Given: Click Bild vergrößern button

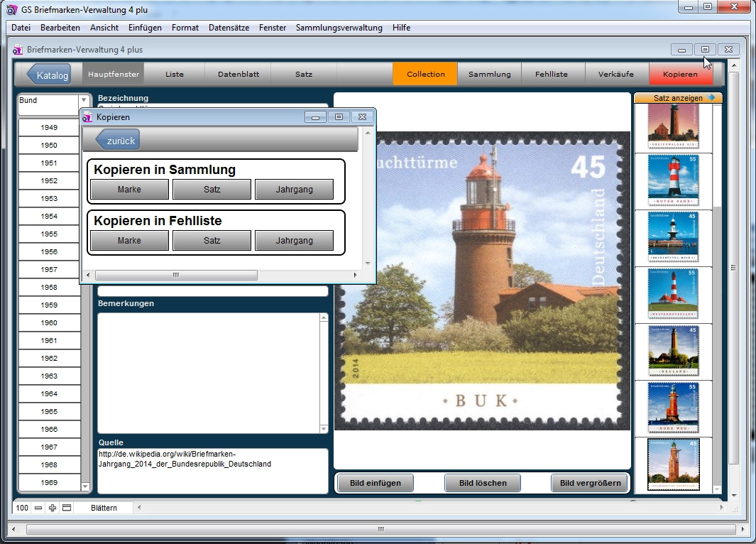Looking at the screenshot, I should (x=589, y=483).
